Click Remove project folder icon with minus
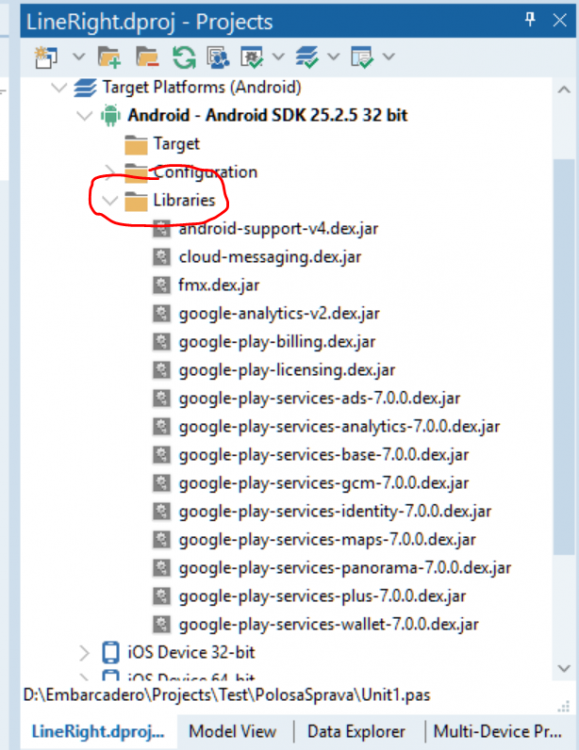Viewport: 579px width, 750px height. point(147,57)
